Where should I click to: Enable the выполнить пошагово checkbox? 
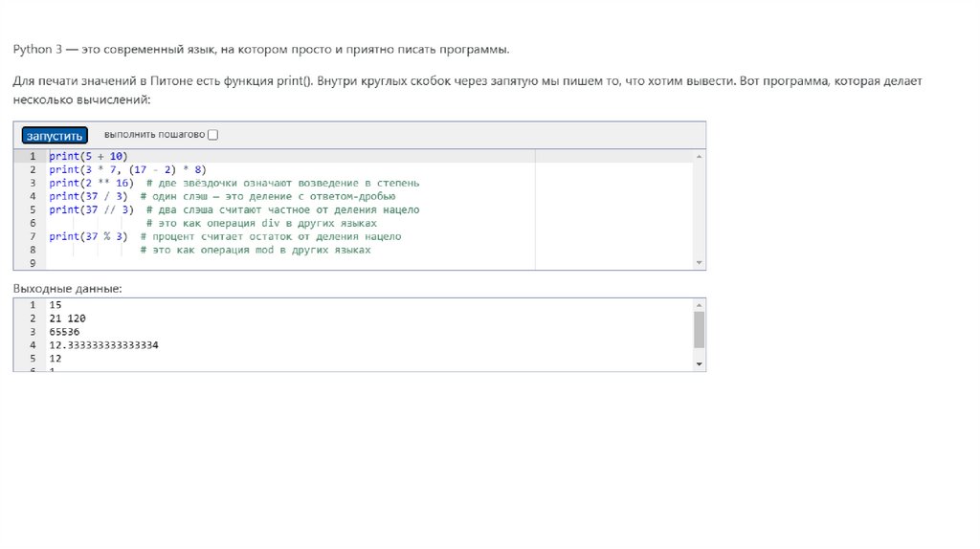(213, 135)
